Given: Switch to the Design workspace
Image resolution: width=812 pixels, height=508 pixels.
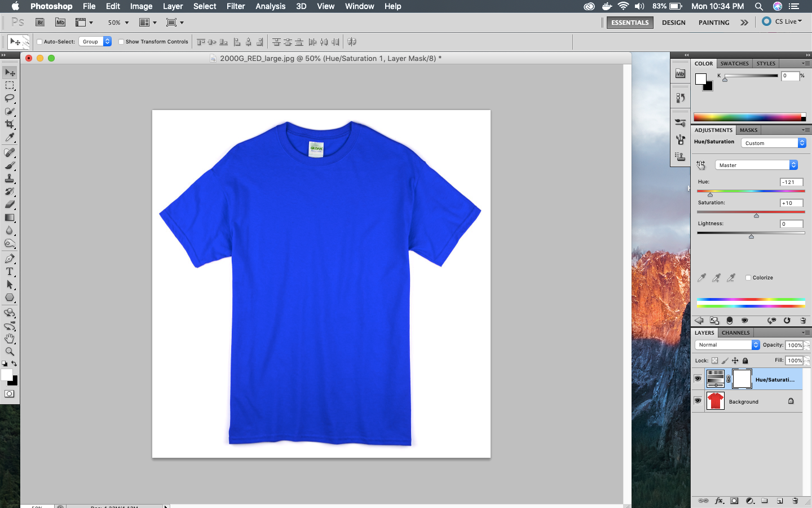Looking at the screenshot, I should tap(674, 23).
